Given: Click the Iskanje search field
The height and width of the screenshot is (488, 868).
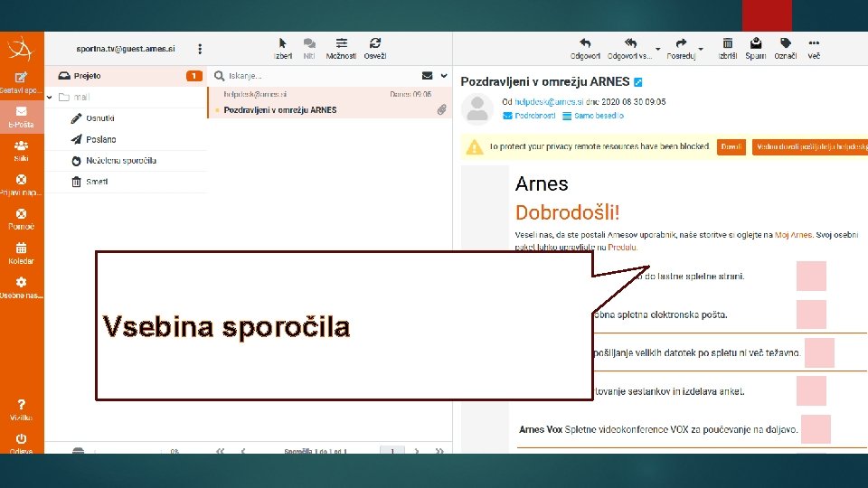Looking at the screenshot, I should 321,76.
